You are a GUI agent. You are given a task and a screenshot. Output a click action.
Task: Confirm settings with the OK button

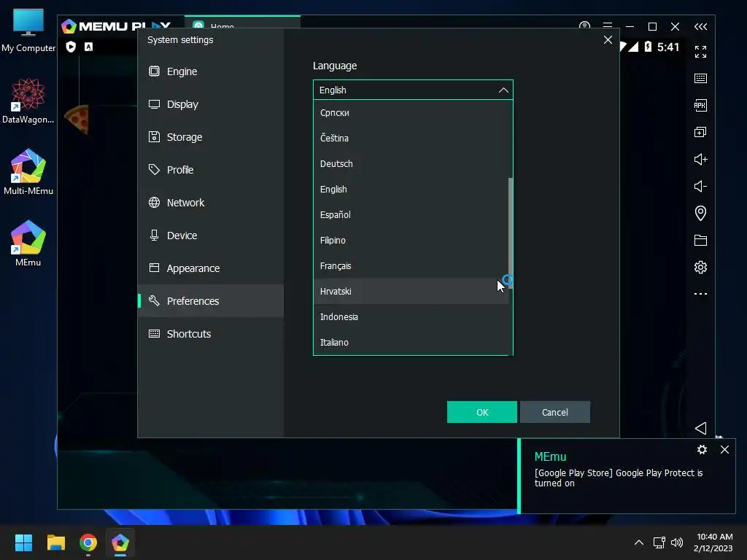pos(482,413)
